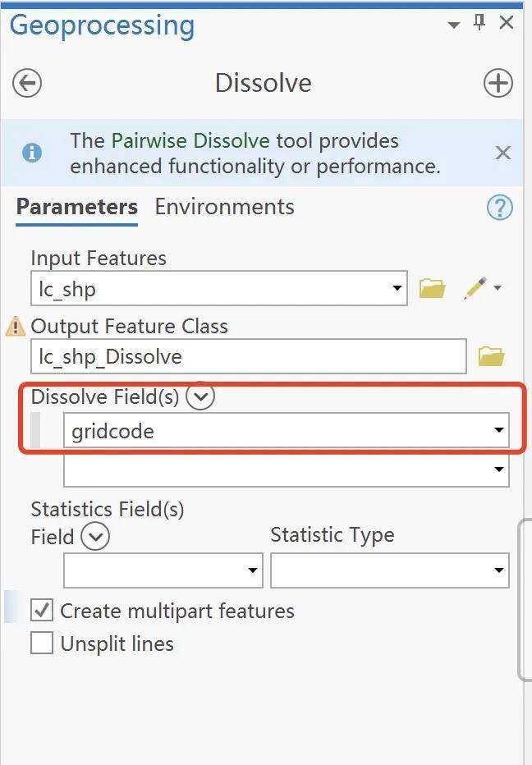Click the Output Feature Class text field
This screenshot has height=765, width=532.
click(248, 356)
